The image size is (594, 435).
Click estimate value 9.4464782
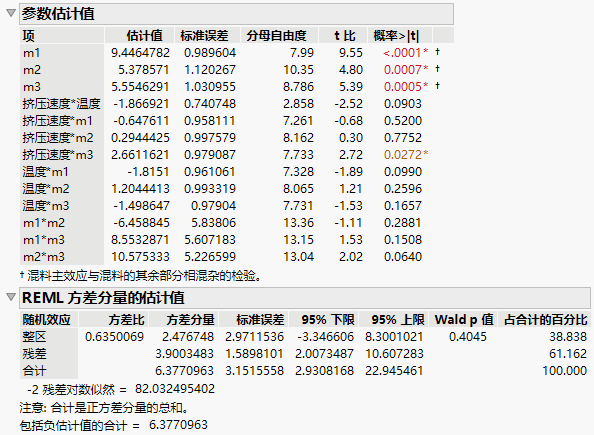tap(140, 53)
